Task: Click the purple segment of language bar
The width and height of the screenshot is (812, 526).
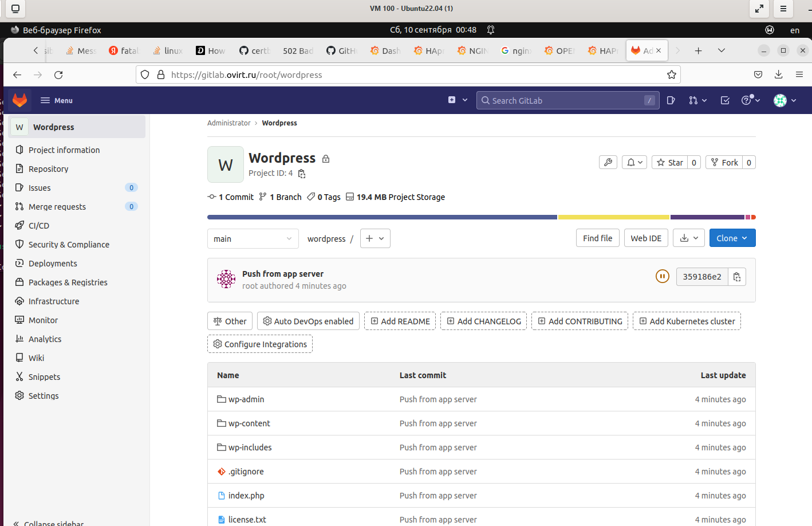Action: coord(707,217)
